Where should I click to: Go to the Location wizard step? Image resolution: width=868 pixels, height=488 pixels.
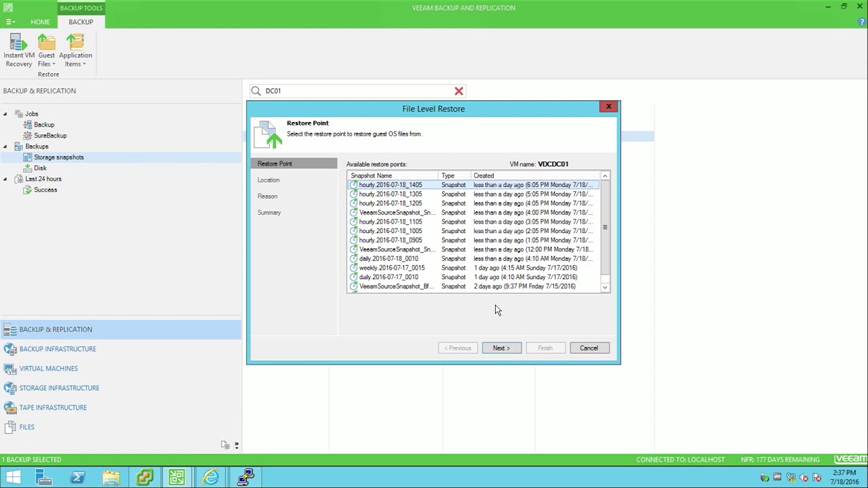269,180
